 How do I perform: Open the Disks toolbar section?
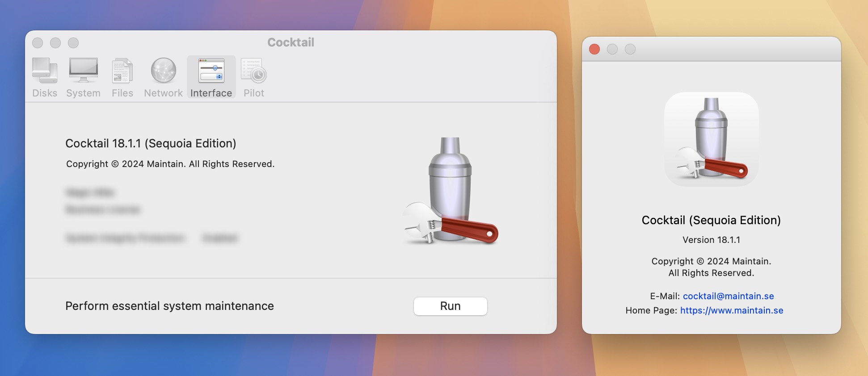coord(45,78)
